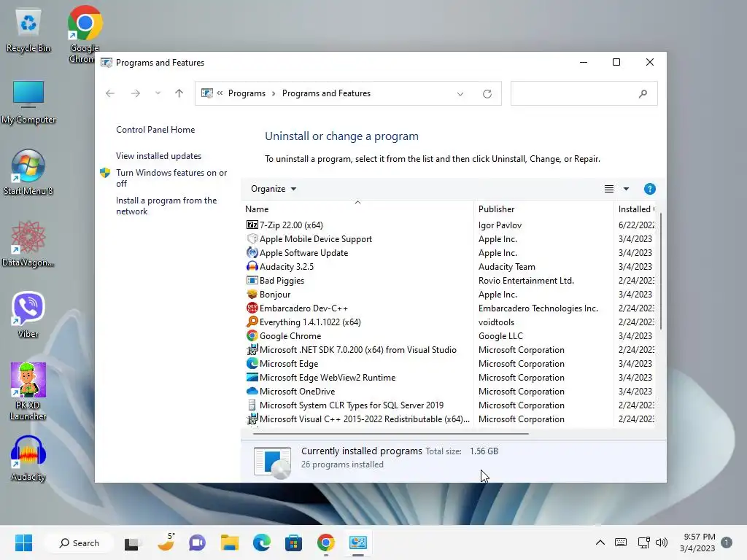
Task: Select My Computer desktop icon
Action: point(28,102)
